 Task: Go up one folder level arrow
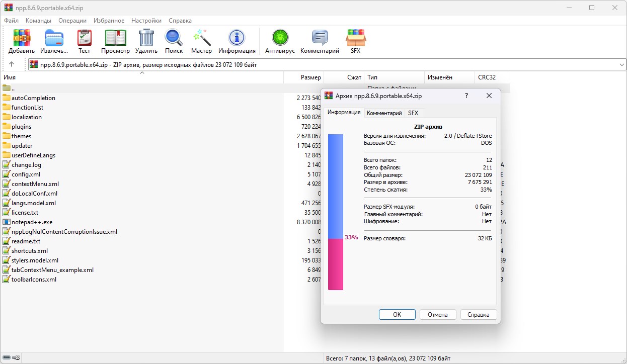(x=12, y=64)
